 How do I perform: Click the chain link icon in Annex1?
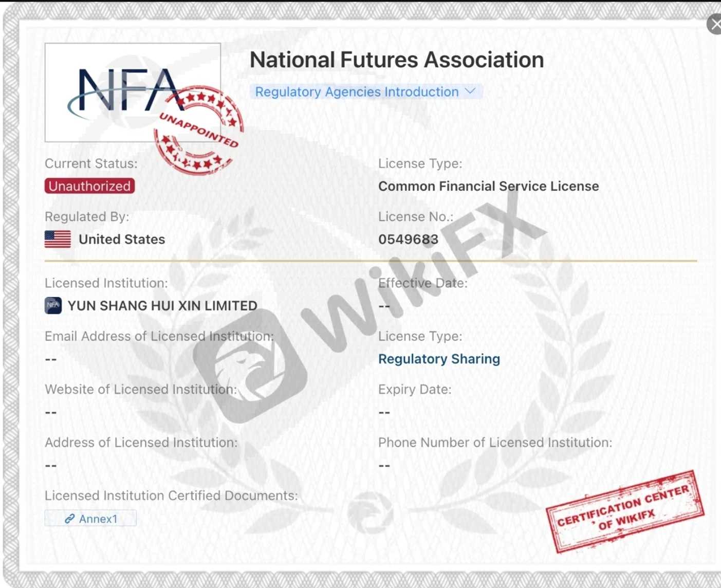click(69, 519)
